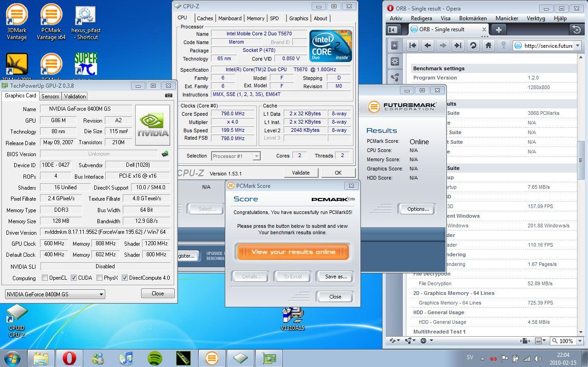Toggle the CUDA checkbox in GPU-Z

(x=74, y=277)
